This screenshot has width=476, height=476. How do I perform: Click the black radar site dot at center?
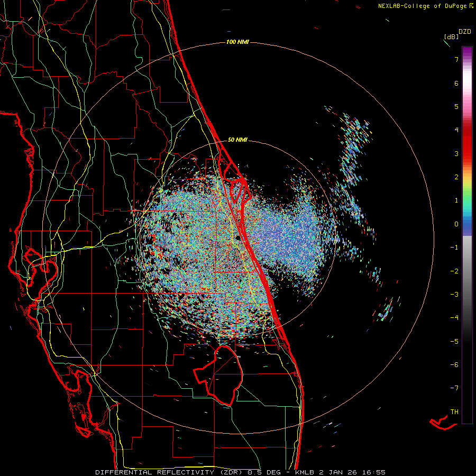point(239,237)
